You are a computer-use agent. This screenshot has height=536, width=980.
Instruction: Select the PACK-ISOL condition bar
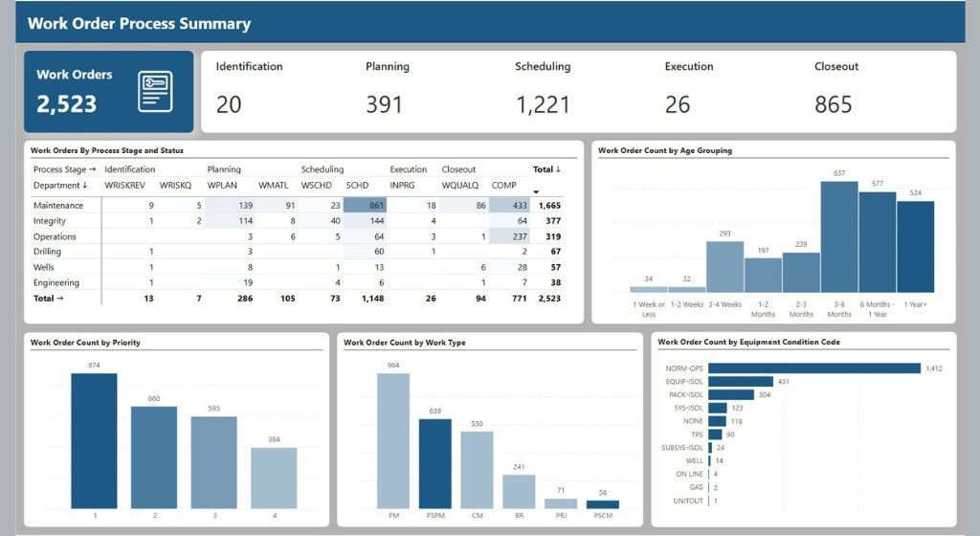point(731,394)
